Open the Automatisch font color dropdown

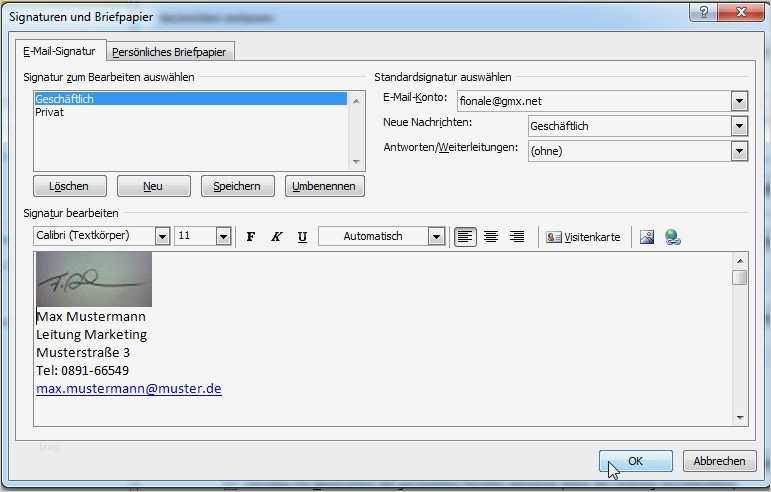(436, 236)
